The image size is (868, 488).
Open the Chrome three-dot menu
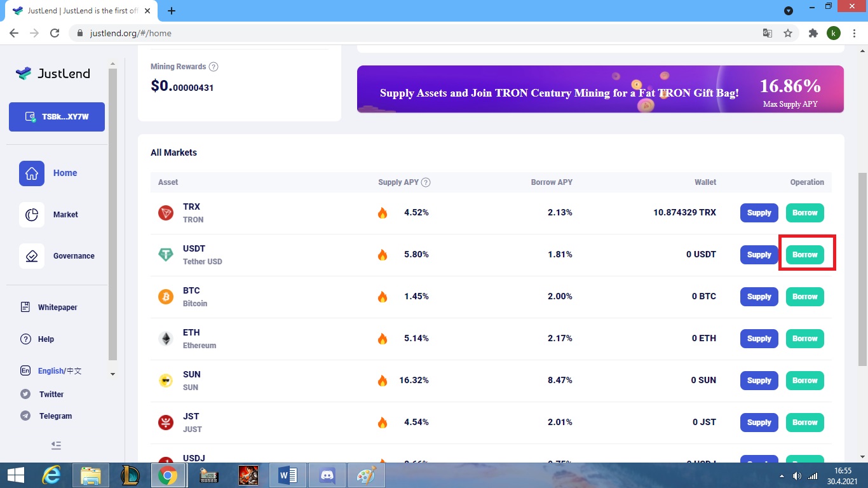(855, 33)
